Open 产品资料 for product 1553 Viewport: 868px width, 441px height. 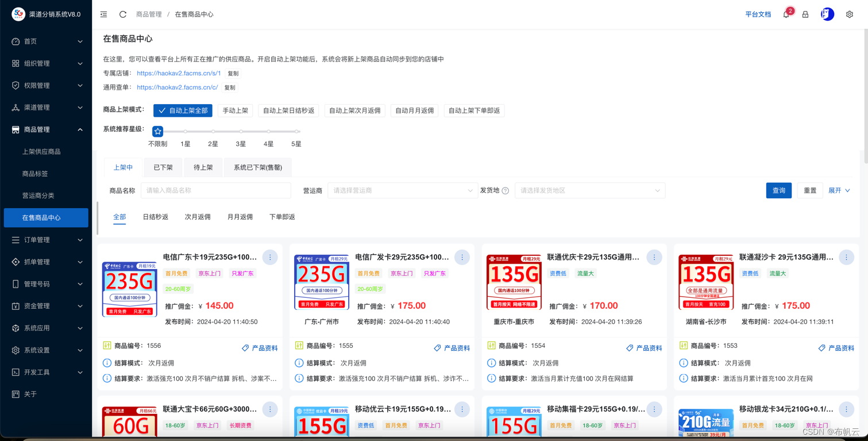pyautogui.click(x=837, y=348)
